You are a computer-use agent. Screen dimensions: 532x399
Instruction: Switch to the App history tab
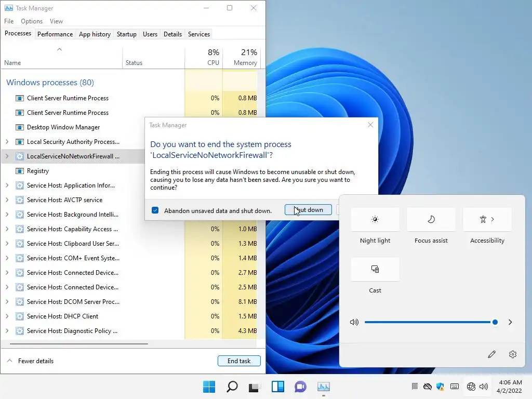[95, 34]
